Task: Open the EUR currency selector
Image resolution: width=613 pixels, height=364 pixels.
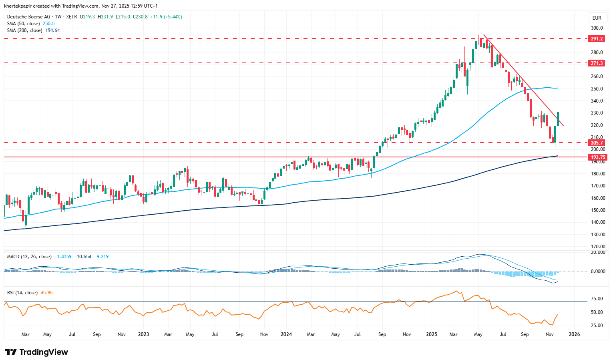Action: click(597, 18)
